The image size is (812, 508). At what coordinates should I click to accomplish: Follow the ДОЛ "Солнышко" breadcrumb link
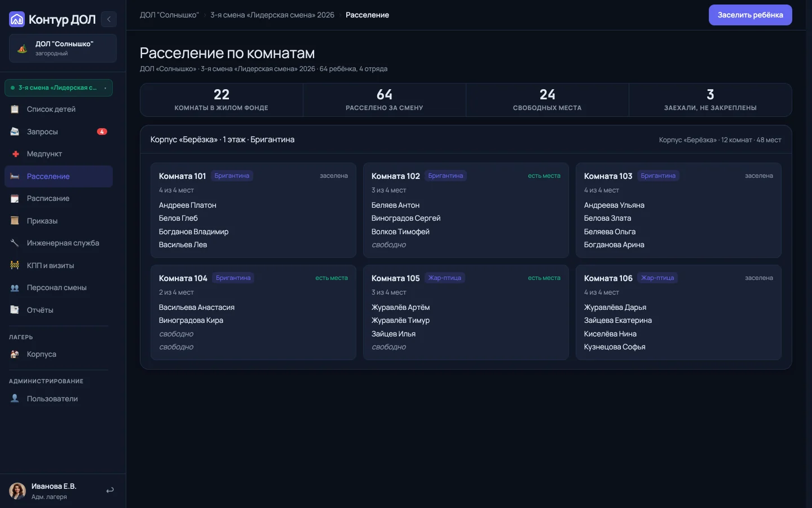tap(169, 15)
